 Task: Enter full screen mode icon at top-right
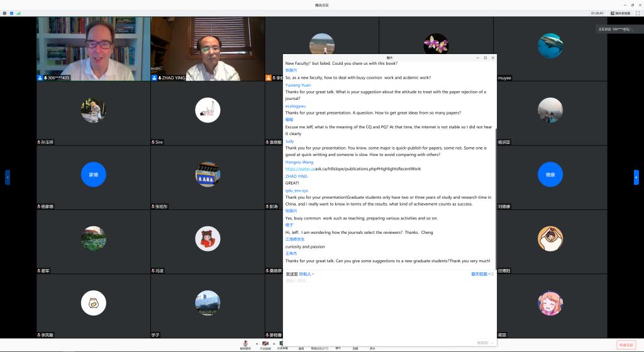pyautogui.click(x=638, y=13)
